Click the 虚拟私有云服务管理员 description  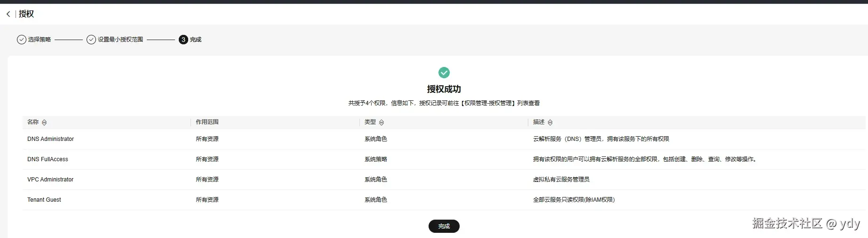pos(561,180)
